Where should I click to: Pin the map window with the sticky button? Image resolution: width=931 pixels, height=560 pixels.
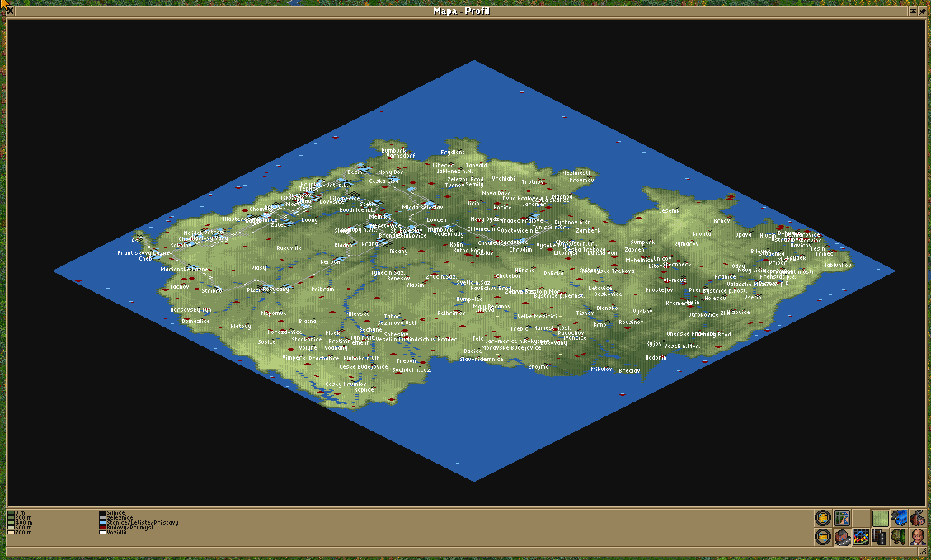(922, 11)
